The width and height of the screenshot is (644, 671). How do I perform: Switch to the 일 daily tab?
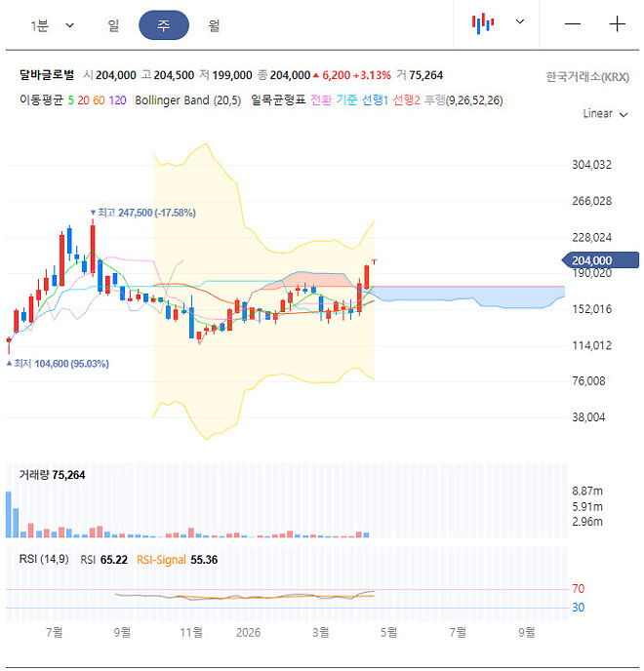point(113,25)
